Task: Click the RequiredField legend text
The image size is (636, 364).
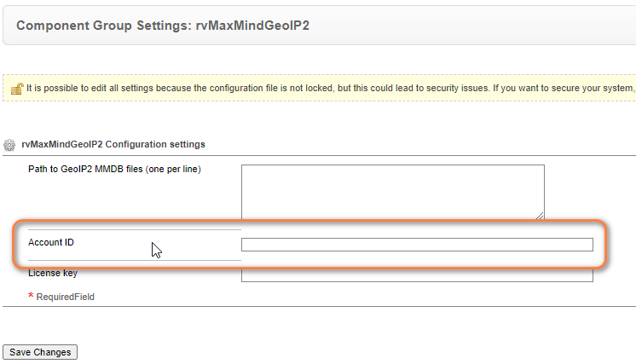Action: coord(66,297)
